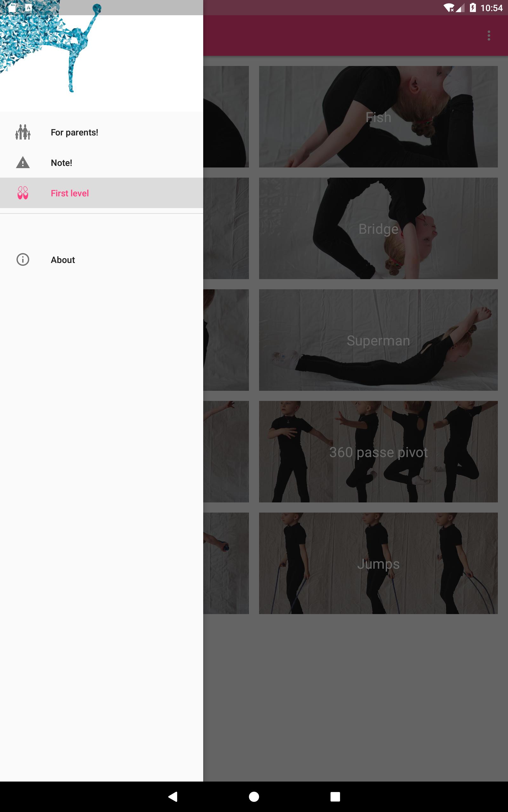Tap the pink ballet shoes icon
This screenshot has height=812, width=508.
(x=23, y=193)
